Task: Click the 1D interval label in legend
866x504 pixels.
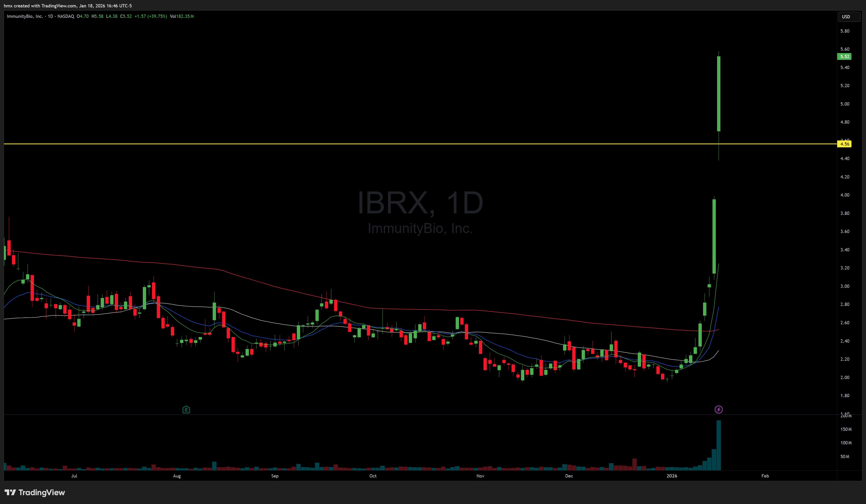Action: pyautogui.click(x=50, y=16)
